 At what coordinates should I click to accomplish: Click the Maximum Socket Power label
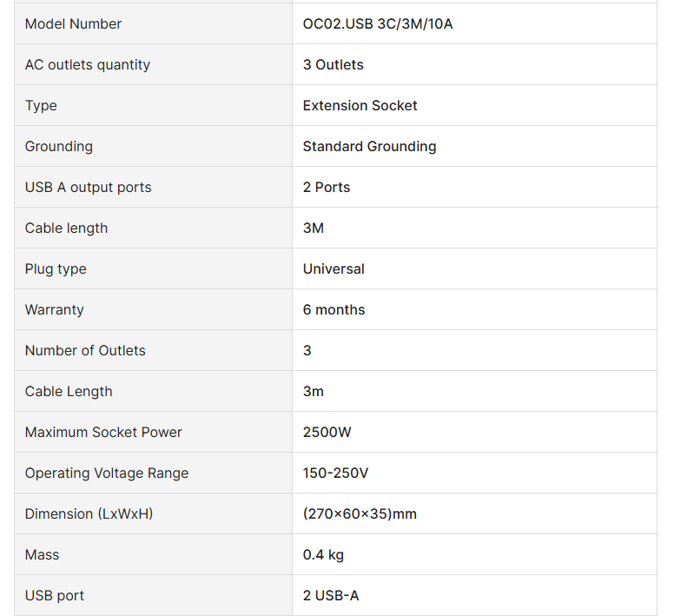coord(103,432)
